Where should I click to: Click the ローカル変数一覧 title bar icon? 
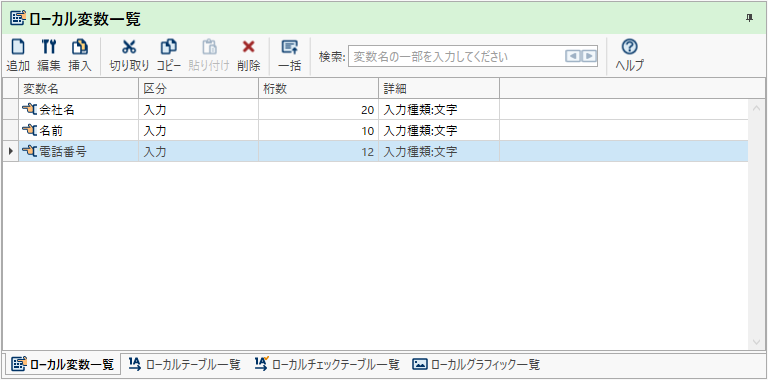[19, 19]
